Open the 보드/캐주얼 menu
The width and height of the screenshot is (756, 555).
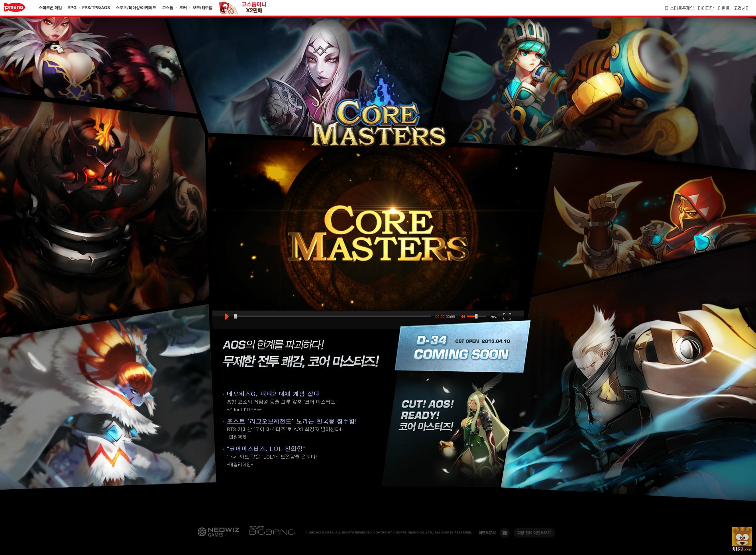pos(202,8)
